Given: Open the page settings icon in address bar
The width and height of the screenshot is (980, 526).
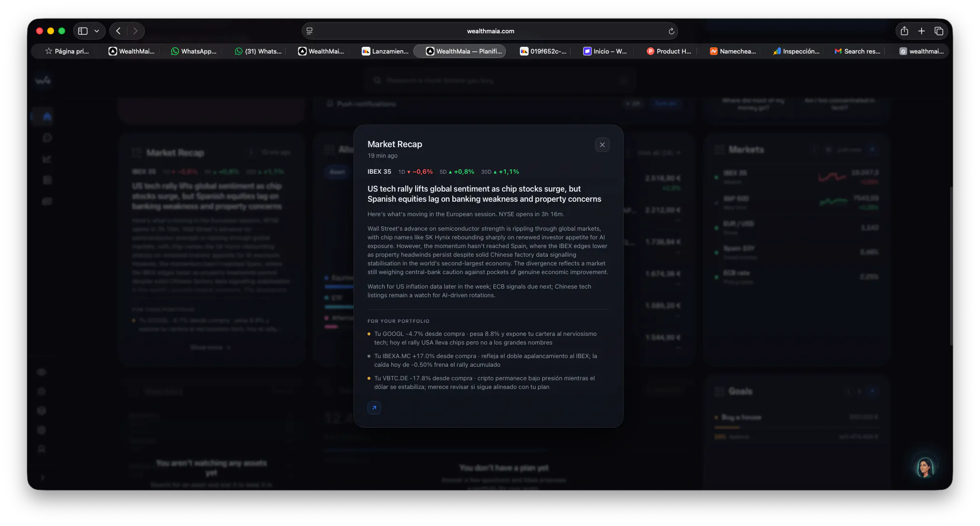Looking at the screenshot, I should click(x=310, y=31).
